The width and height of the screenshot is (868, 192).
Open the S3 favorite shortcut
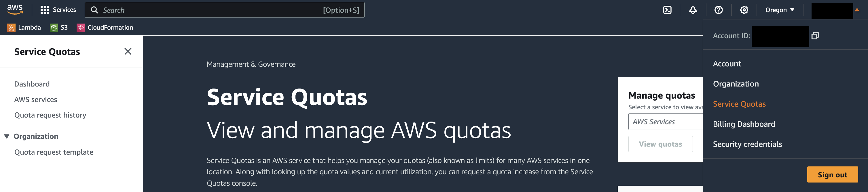click(59, 27)
